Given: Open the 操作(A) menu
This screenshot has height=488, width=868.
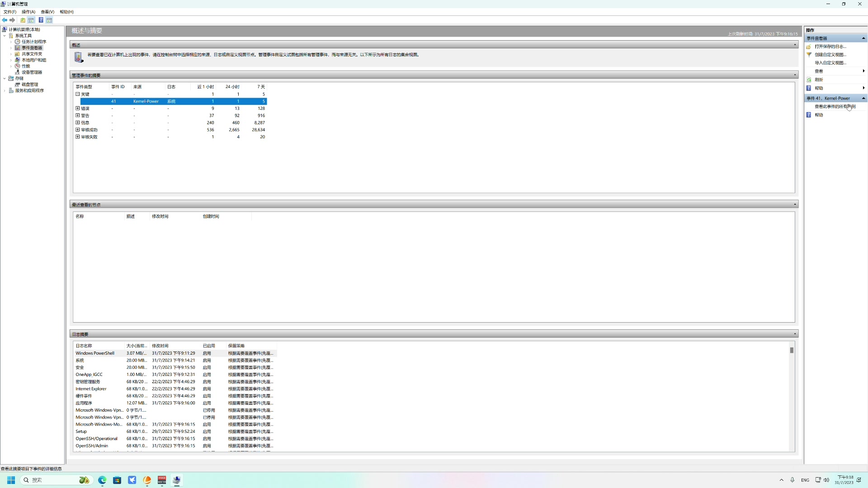Looking at the screenshot, I should coord(28,12).
